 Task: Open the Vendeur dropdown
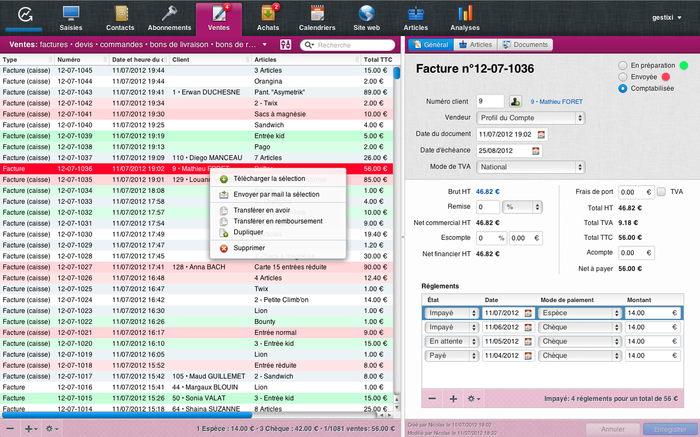(x=530, y=117)
